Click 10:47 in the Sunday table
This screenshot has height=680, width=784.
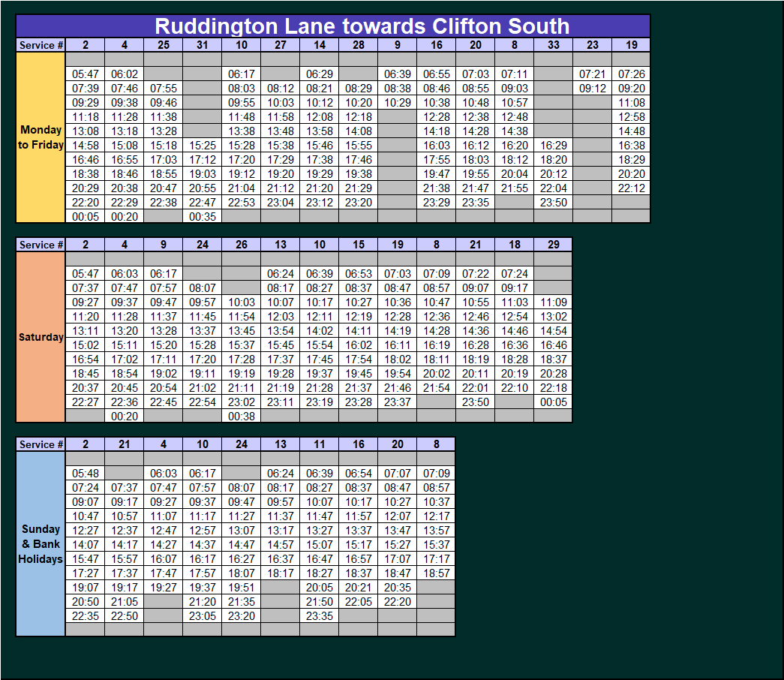click(x=86, y=516)
